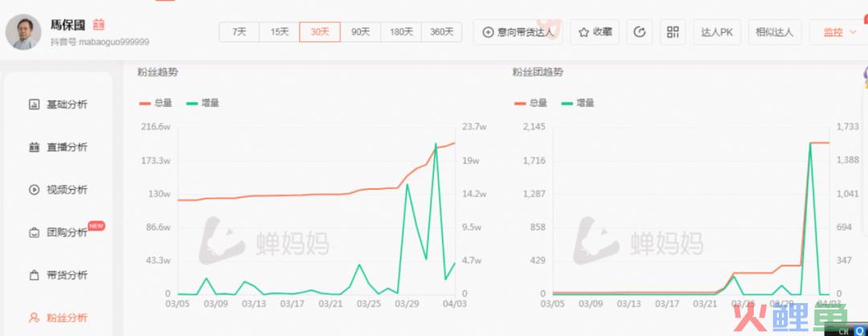Click the 达人PK button
Screen dimensions: 868x336
717,32
